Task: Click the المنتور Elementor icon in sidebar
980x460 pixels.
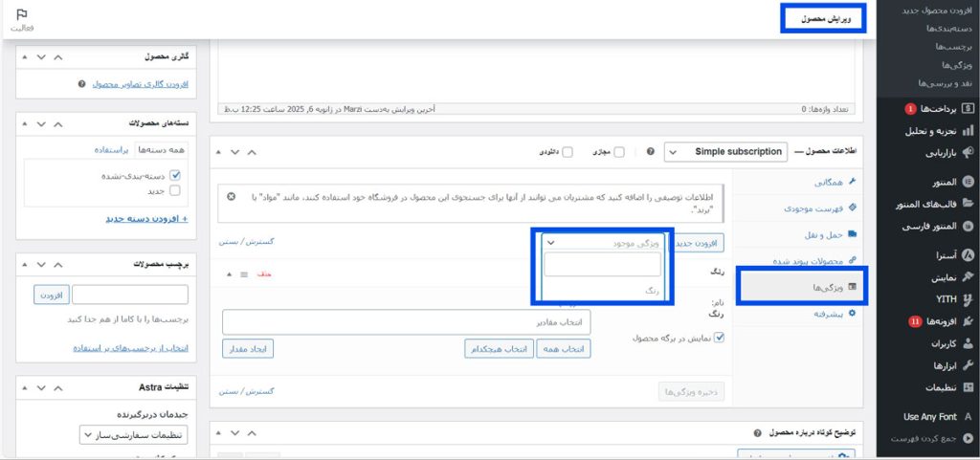Action: coord(968,183)
